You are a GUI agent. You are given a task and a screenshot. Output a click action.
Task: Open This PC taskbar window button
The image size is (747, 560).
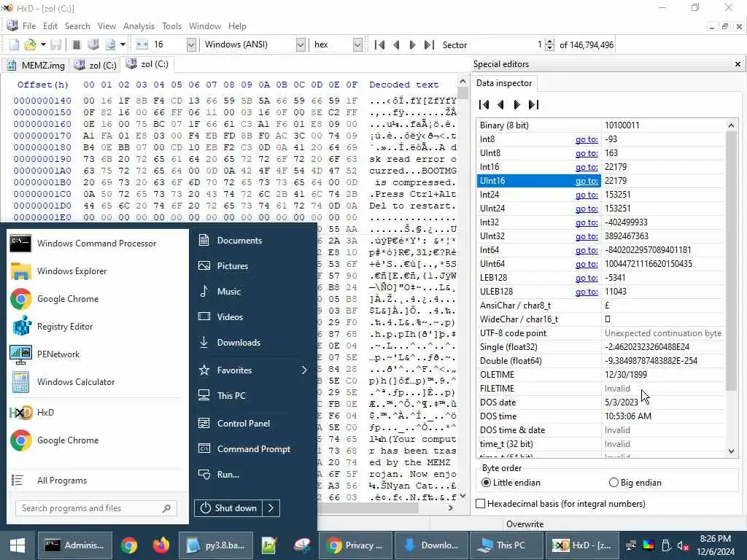[506, 545]
